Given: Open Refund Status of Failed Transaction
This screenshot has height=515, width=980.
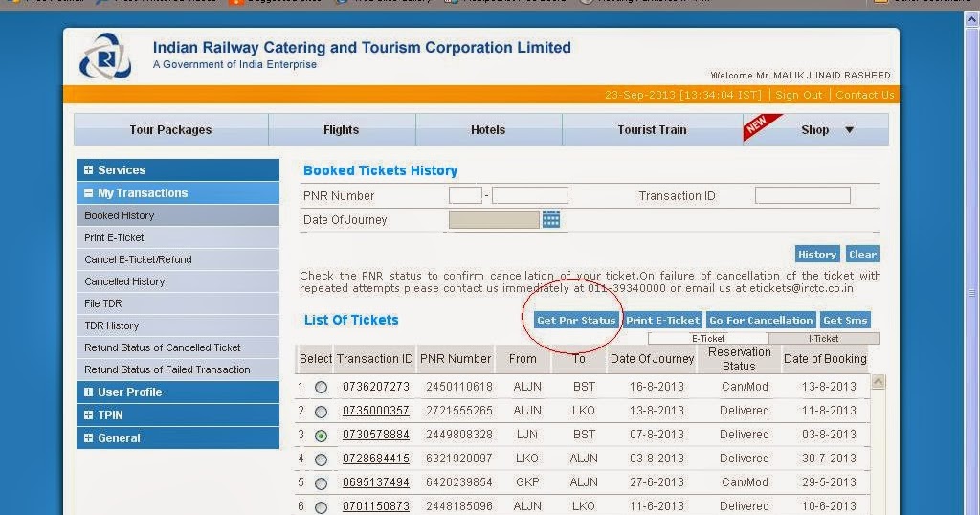Looking at the screenshot, I should 177,369.
